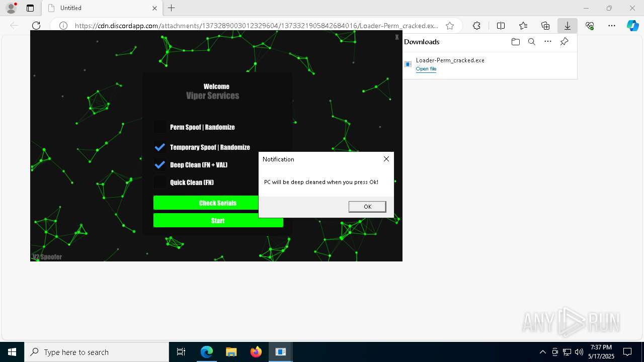The image size is (644, 362).
Task: Open file link for Loader-Perm_cracked.exe
Action: tap(426, 69)
